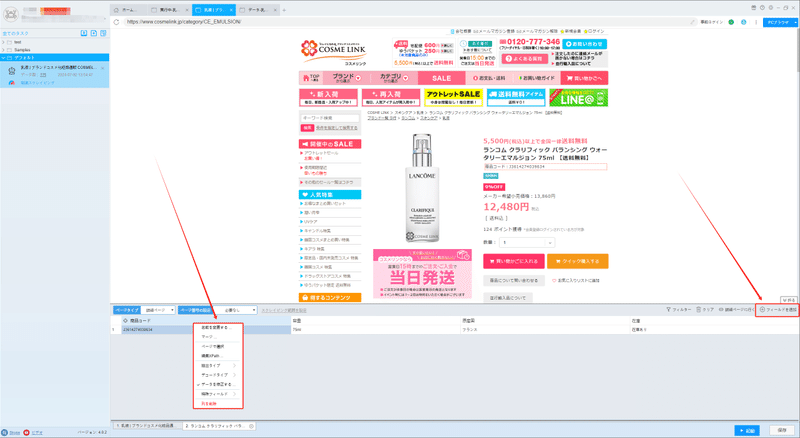Screen dimensions: 800x438
Task: Click the detail-page eye icon in the toolbar
Action: [x=721, y=309]
